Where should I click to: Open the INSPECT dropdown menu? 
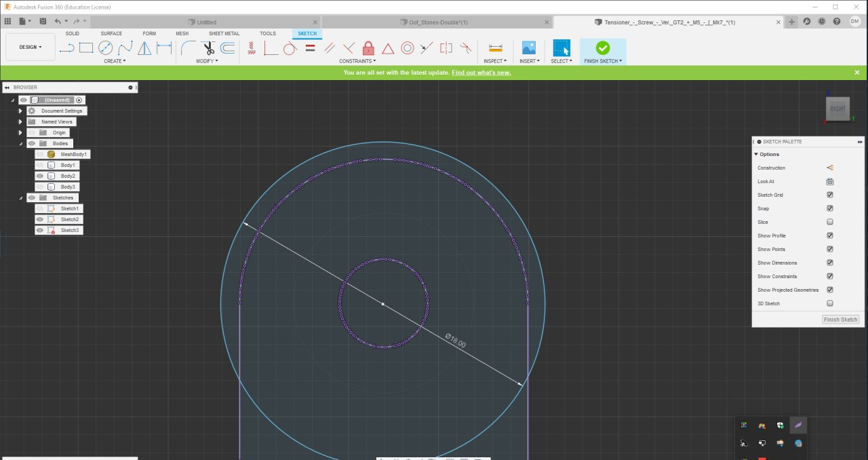pos(495,61)
